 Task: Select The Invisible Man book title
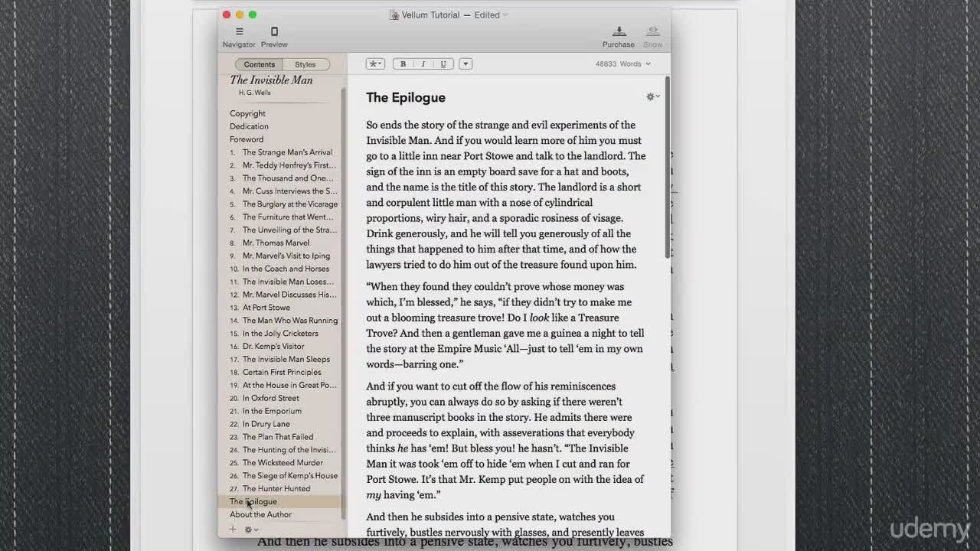point(271,80)
